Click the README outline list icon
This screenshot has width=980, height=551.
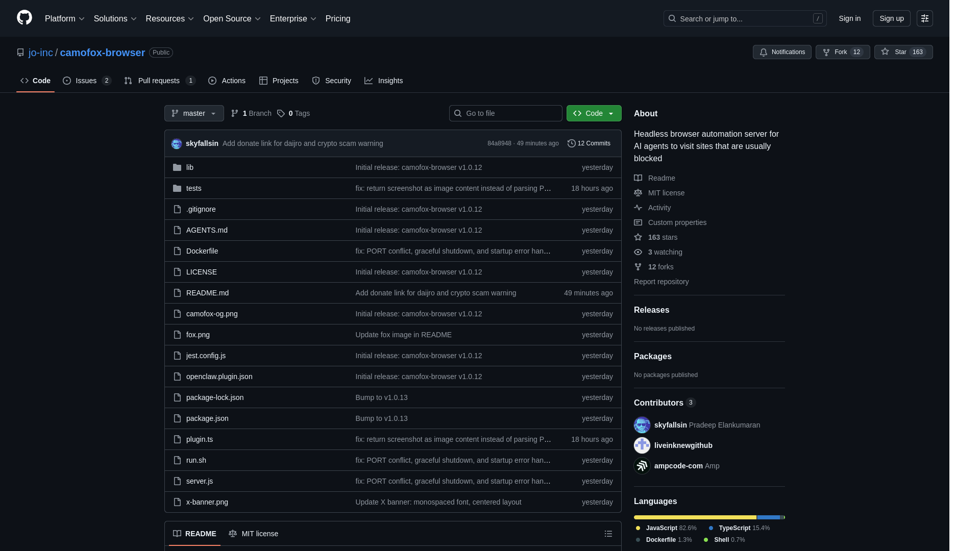click(608, 534)
